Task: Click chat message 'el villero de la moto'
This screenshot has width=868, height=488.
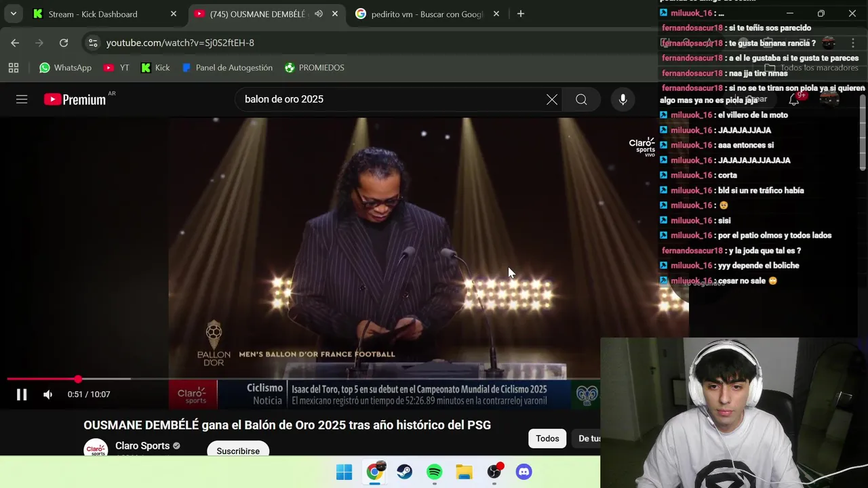Action: coord(752,115)
